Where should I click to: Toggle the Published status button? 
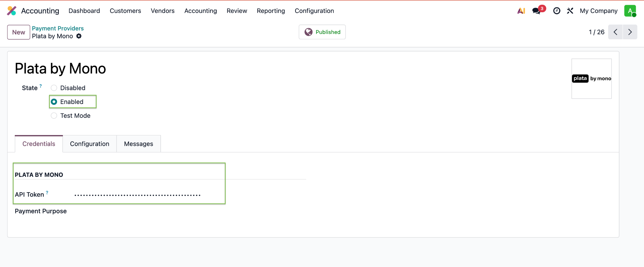coord(322,32)
